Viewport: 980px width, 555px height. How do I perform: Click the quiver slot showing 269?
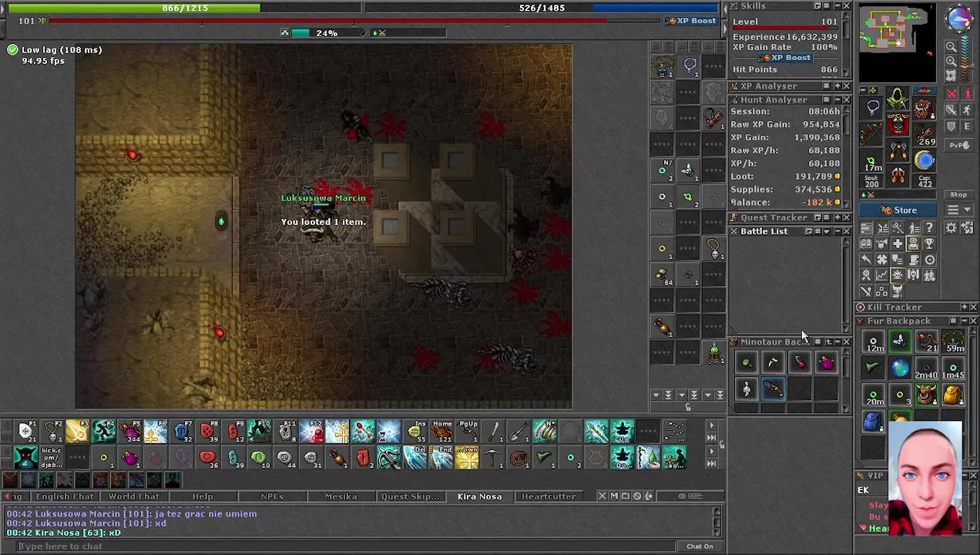pyautogui.click(x=925, y=134)
